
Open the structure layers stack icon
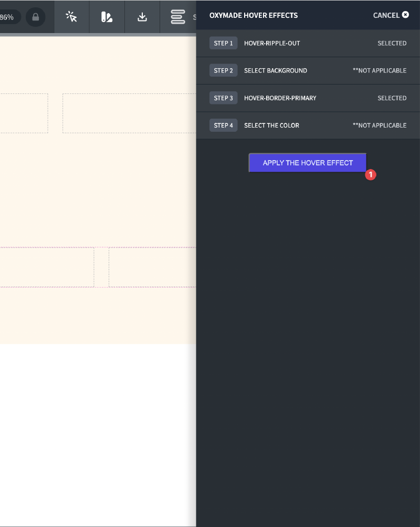tap(177, 16)
